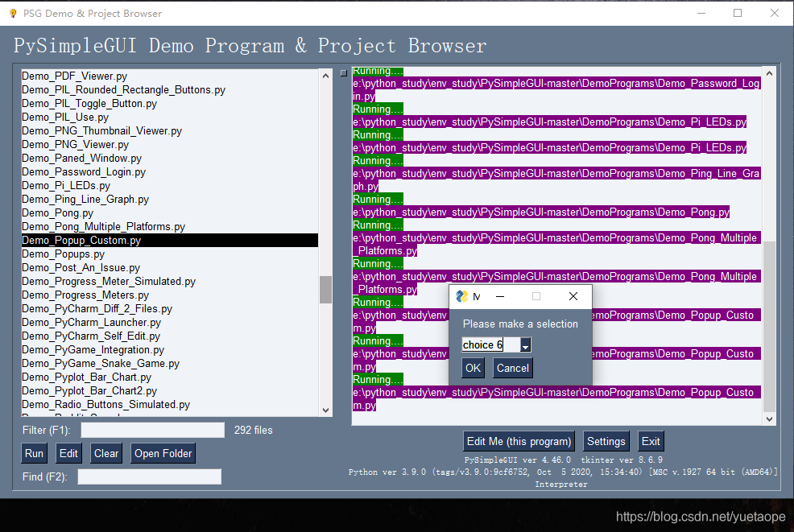
Task: Select Demo_Pyplot_Bar_Chart2.py
Action: click(x=170, y=390)
